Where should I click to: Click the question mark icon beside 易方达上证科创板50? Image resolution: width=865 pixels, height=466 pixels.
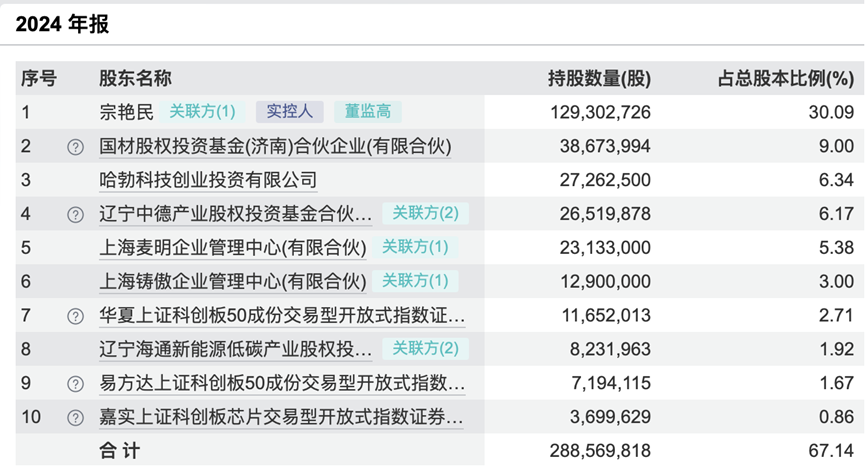click(76, 384)
